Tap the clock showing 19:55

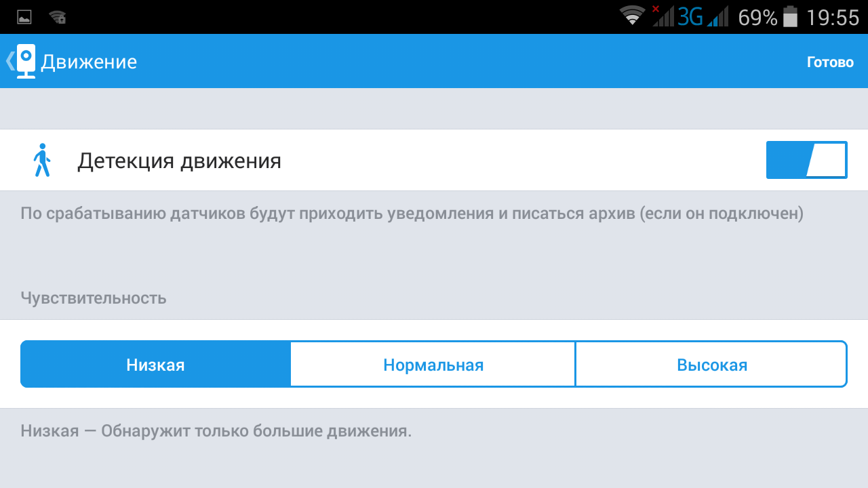pyautogui.click(x=833, y=17)
